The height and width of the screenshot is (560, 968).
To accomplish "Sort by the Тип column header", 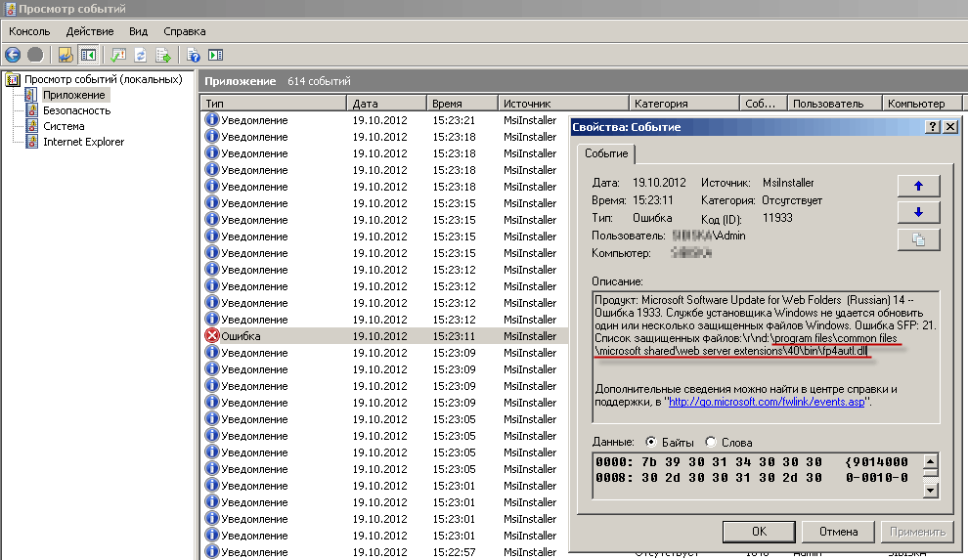I will pos(274,103).
